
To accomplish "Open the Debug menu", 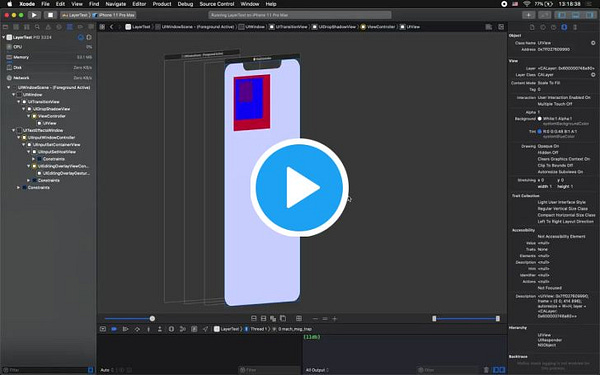I will [185, 4].
